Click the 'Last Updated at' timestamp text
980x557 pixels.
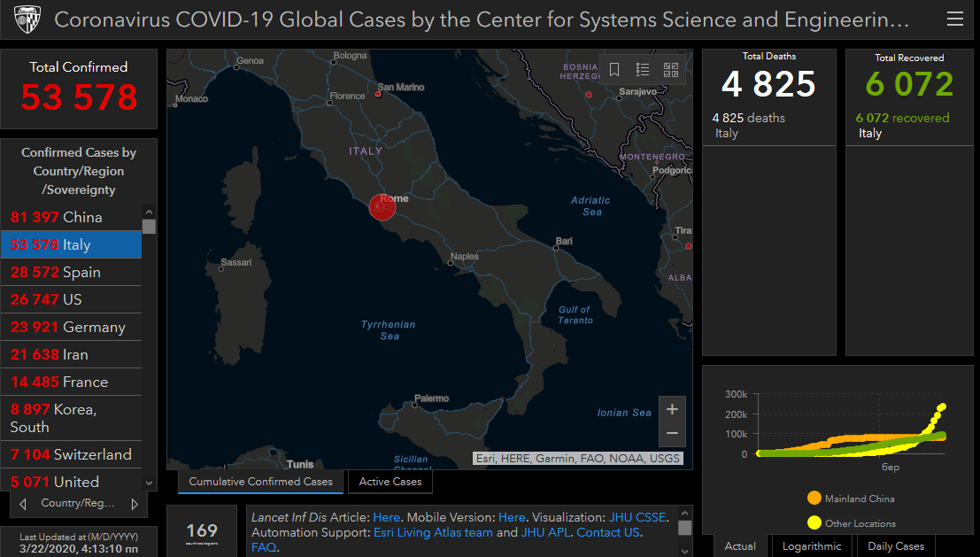(79, 543)
